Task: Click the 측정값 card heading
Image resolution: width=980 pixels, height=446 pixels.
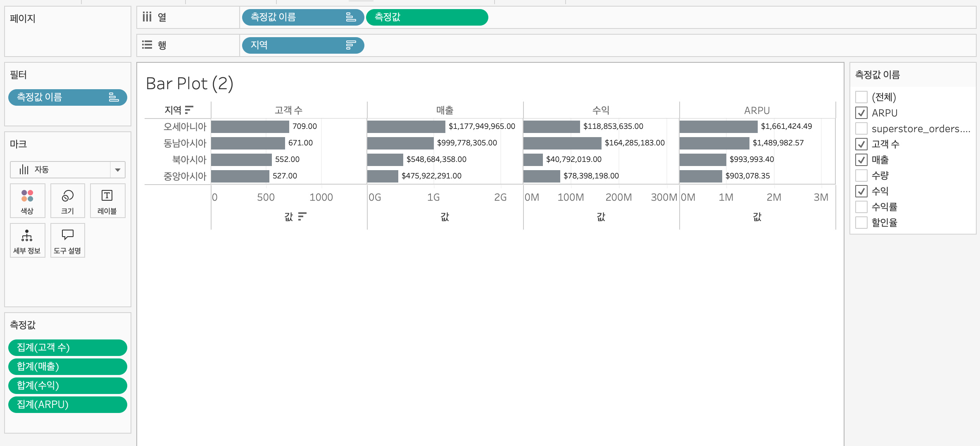Action: click(23, 325)
